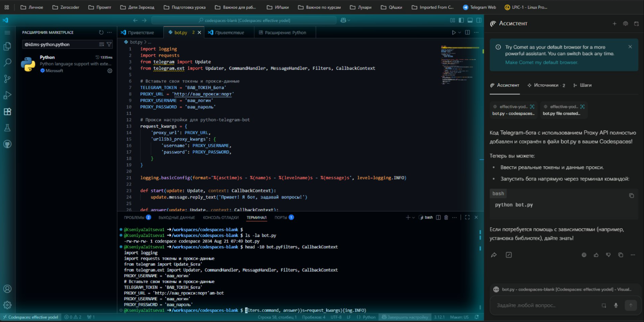Image resolution: width=644 pixels, height=322 pixels.
Task: Click the Make Comet my default browser link
Action: [x=541, y=62]
